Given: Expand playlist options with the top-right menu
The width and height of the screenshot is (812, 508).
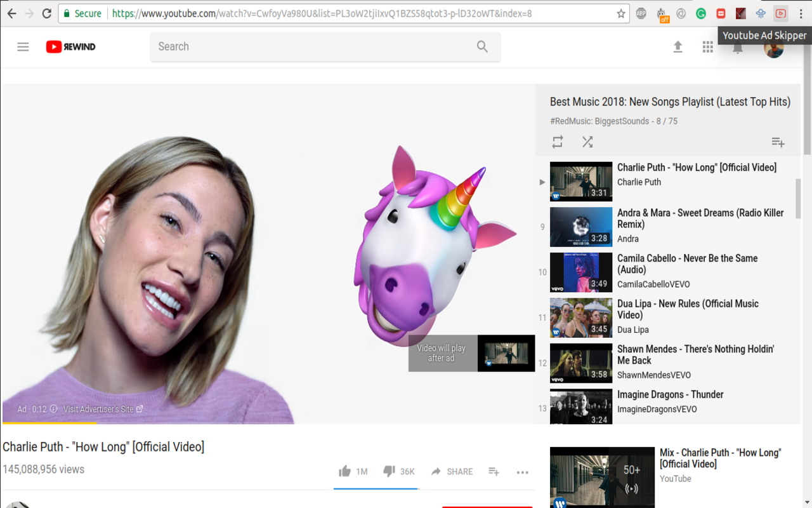Looking at the screenshot, I should pos(778,142).
